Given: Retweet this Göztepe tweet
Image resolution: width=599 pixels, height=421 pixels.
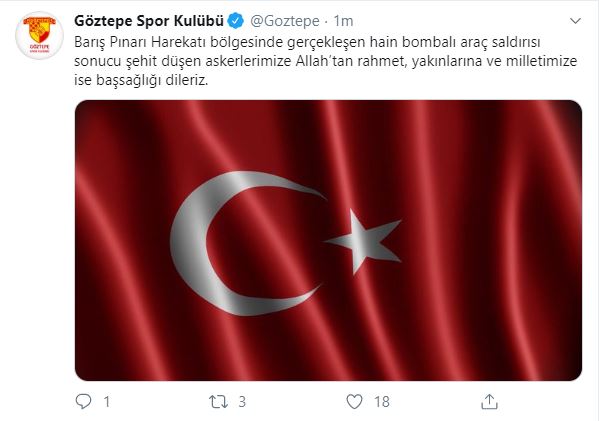Looking at the screenshot, I should [x=218, y=402].
